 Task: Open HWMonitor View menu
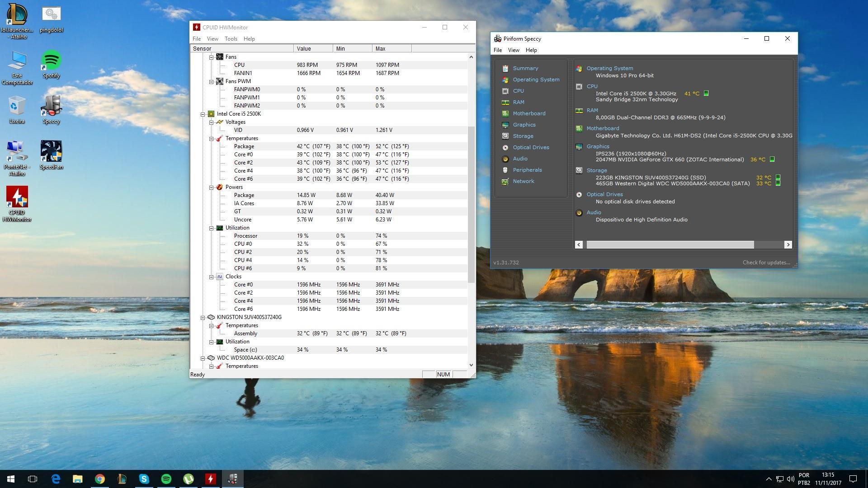212,39
